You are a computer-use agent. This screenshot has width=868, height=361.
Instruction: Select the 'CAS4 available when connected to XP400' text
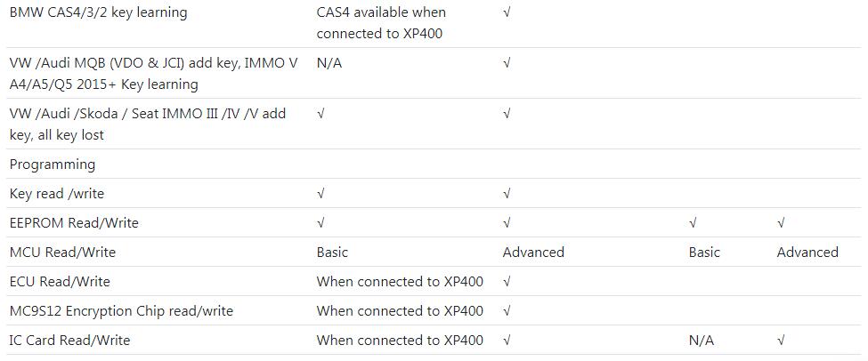381,22
